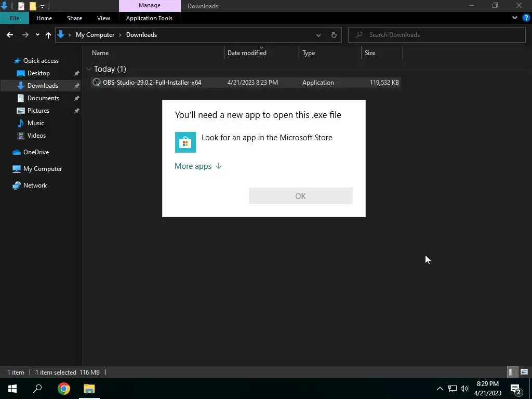This screenshot has width=532, height=399.
Task: Sort by Date modified column header
Action: (x=262, y=53)
